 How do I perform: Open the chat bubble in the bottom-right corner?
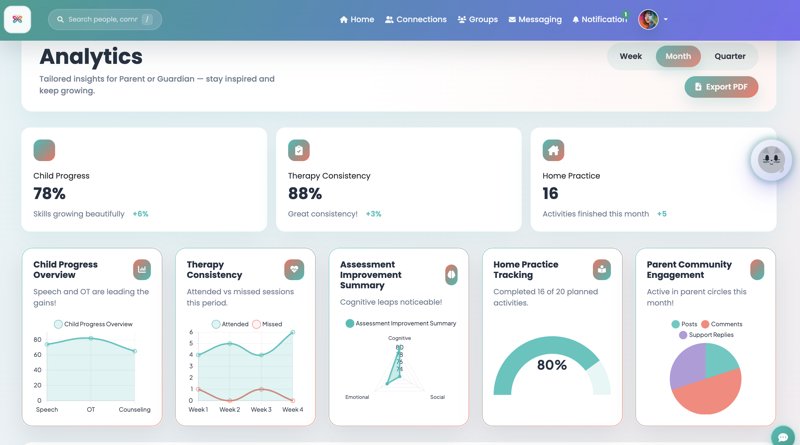pyautogui.click(x=783, y=436)
